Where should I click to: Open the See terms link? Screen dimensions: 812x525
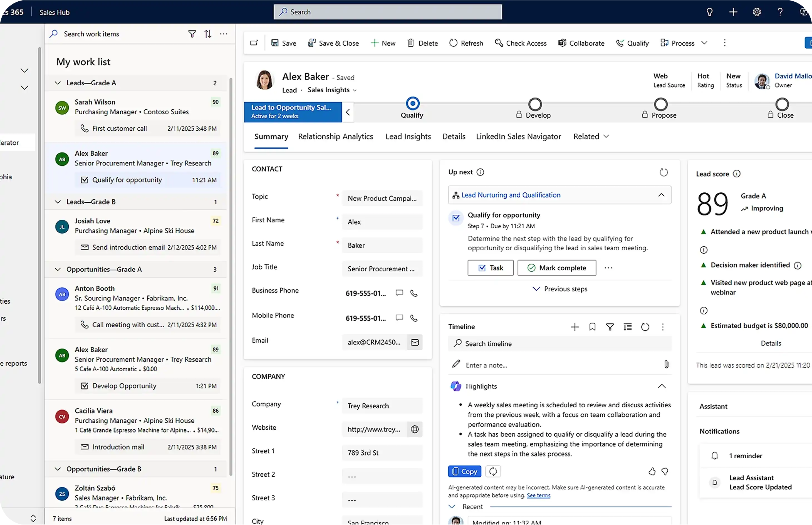539,495
